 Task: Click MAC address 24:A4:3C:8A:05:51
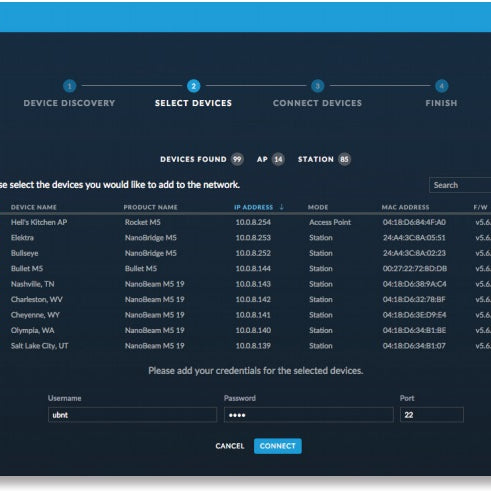pyautogui.click(x=414, y=238)
